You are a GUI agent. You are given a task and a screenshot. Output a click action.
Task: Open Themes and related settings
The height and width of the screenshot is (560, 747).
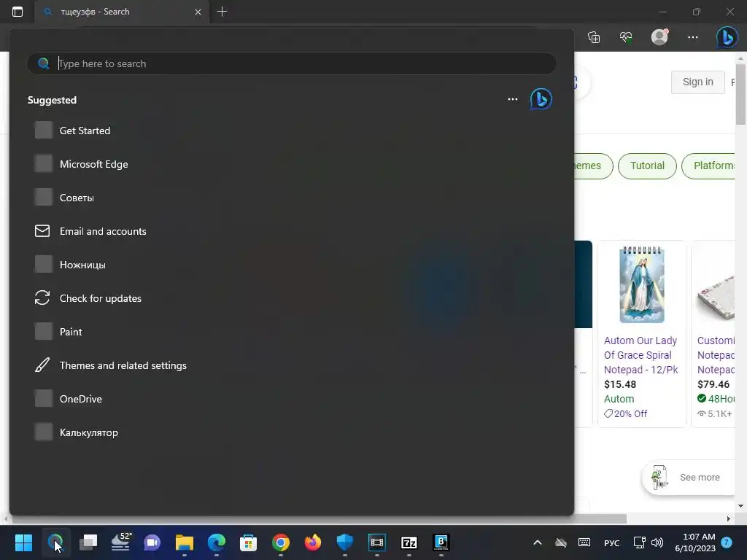tap(123, 366)
